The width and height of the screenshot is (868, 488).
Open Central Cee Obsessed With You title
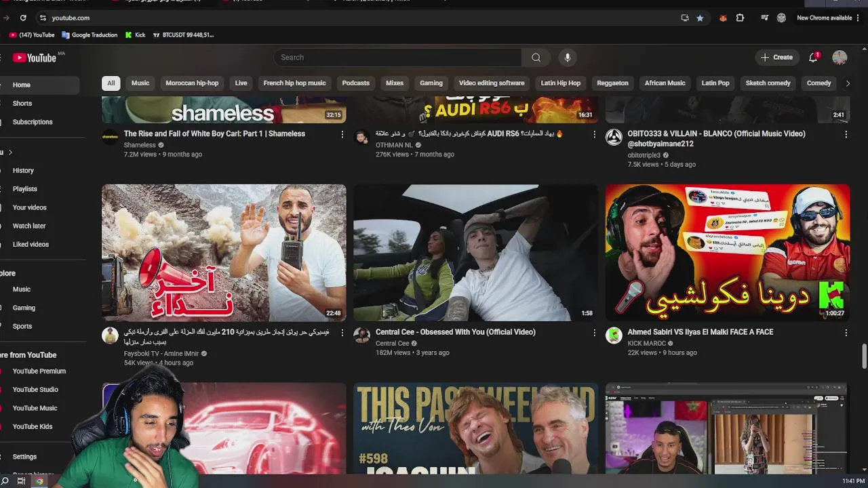coord(456,332)
